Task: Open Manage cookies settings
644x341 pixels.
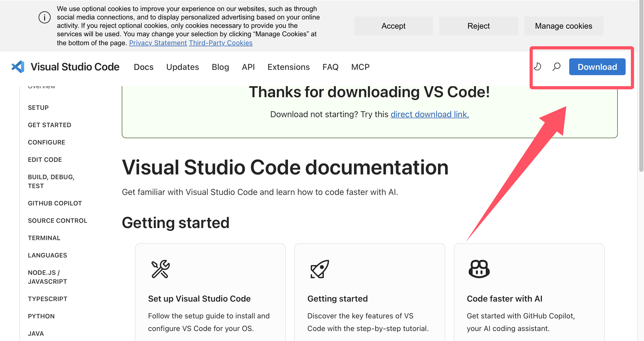Action: [x=563, y=26]
